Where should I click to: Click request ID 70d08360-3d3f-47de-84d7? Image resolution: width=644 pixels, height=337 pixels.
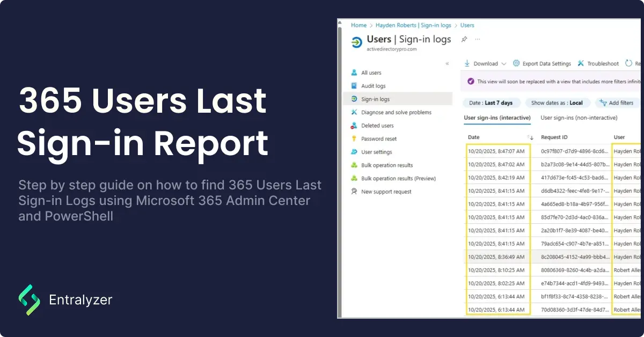pyautogui.click(x=575, y=310)
